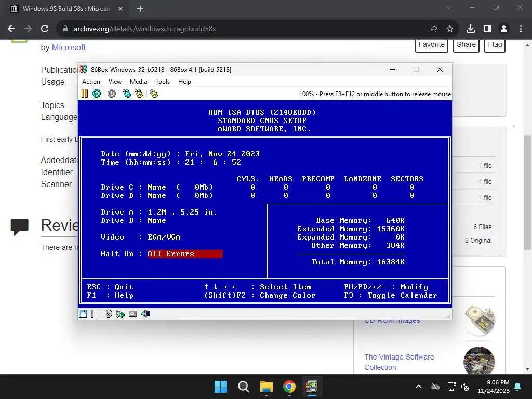The height and width of the screenshot is (399, 532).
Task: Click the Favorite button on archive.org
Action: 432,46
